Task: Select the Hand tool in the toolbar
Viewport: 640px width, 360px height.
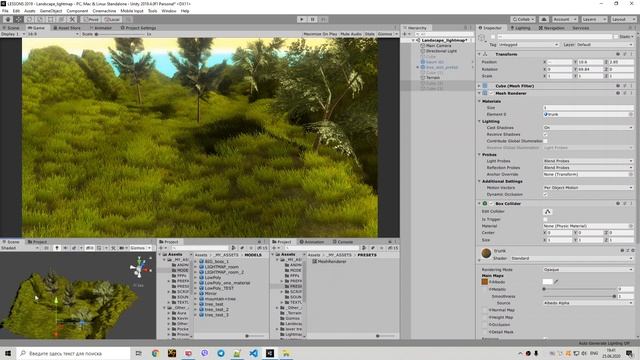Action: point(8,19)
